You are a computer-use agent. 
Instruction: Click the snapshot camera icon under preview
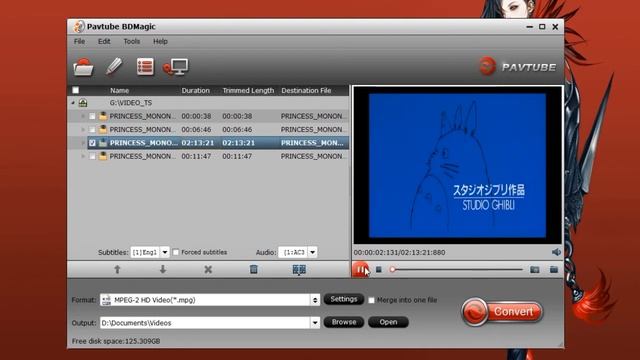coord(535,269)
